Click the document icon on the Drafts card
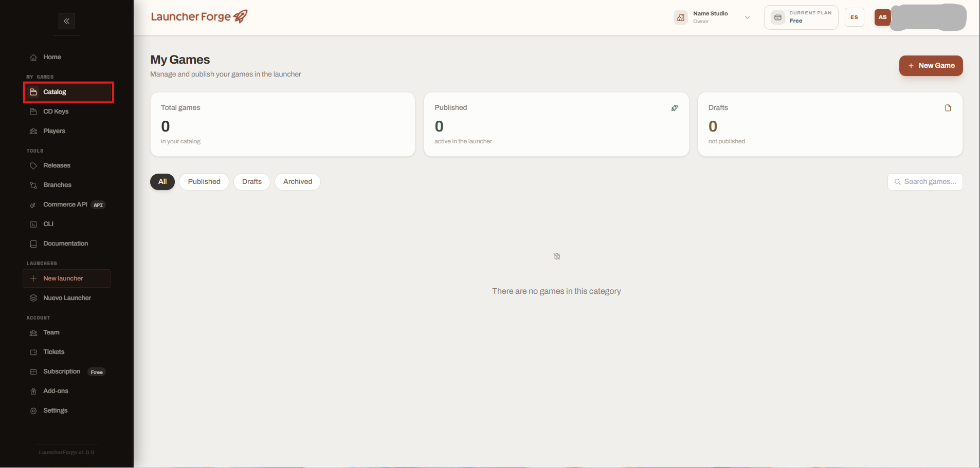 tap(948, 108)
